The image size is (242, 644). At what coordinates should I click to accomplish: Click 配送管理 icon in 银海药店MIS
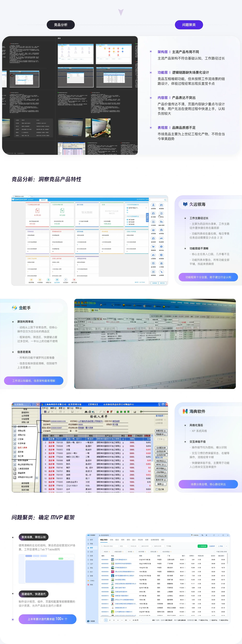point(161,238)
